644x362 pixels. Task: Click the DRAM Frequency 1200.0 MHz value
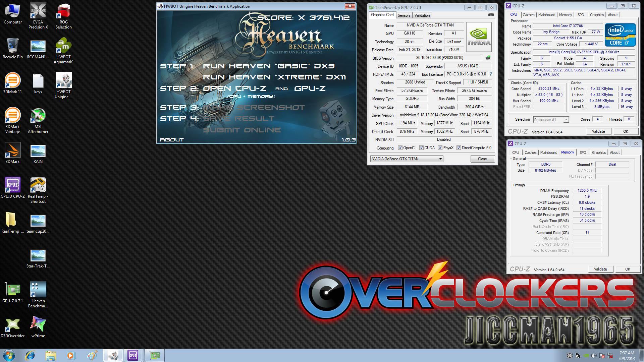click(x=587, y=190)
